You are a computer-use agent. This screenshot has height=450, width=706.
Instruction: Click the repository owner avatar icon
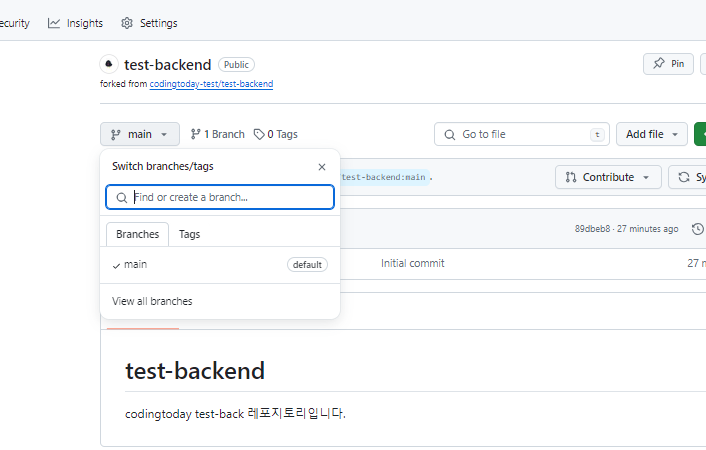109,64
